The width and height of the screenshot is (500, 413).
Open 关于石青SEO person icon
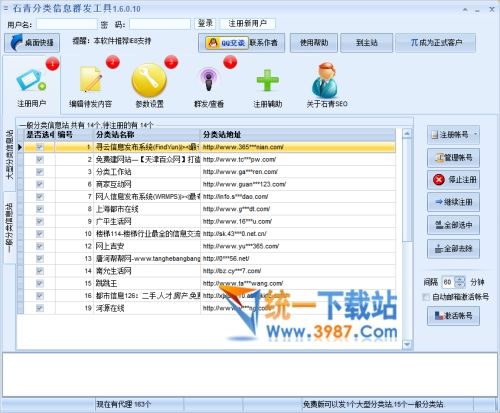326,80
